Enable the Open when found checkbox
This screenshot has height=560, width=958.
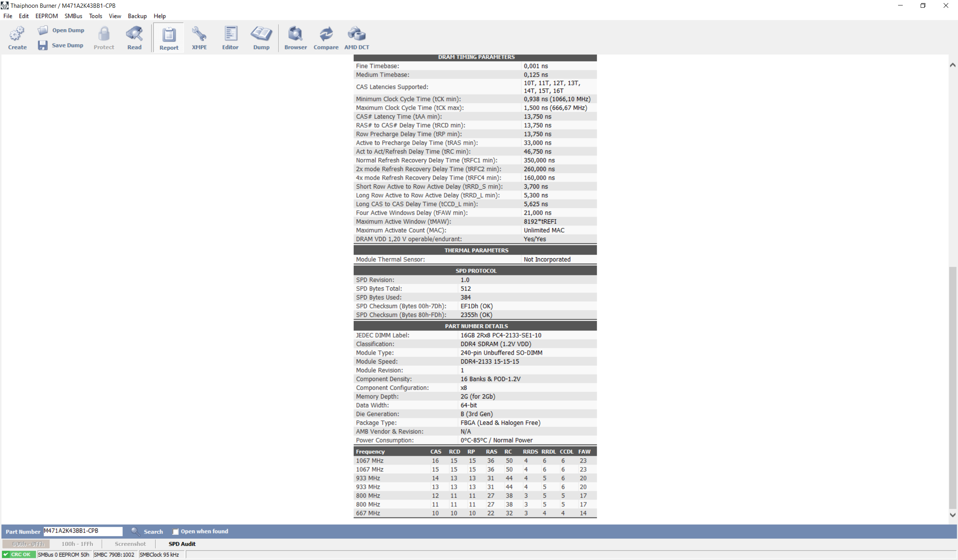pos(175,532)
